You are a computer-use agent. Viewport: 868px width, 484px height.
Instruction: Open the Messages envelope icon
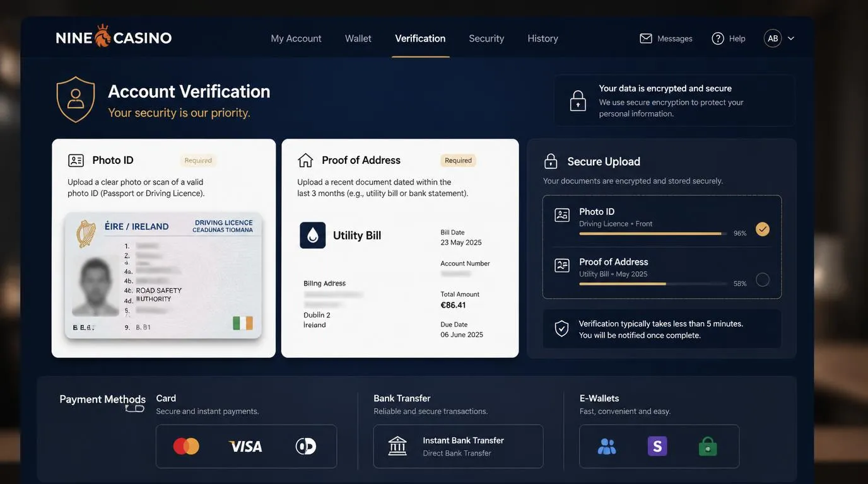point(646,38)
